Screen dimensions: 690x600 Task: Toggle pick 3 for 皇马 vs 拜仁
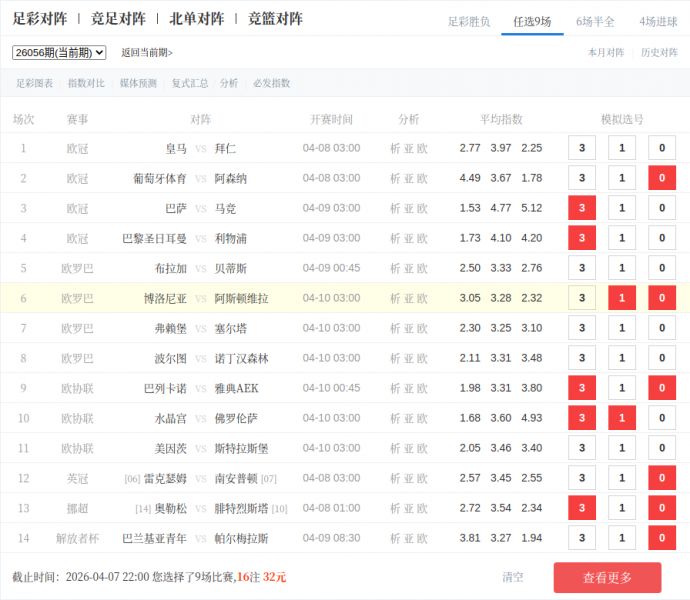pos(582,148)
